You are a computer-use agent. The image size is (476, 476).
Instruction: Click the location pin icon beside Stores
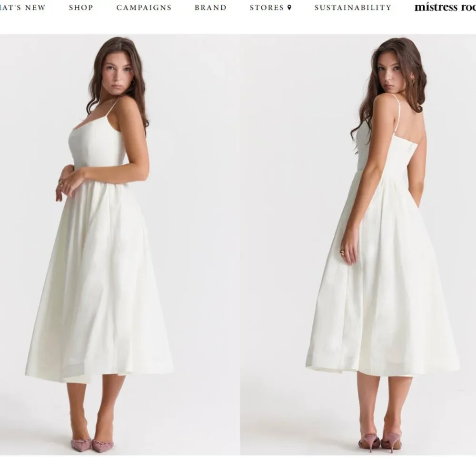click(x=289, y=7)
